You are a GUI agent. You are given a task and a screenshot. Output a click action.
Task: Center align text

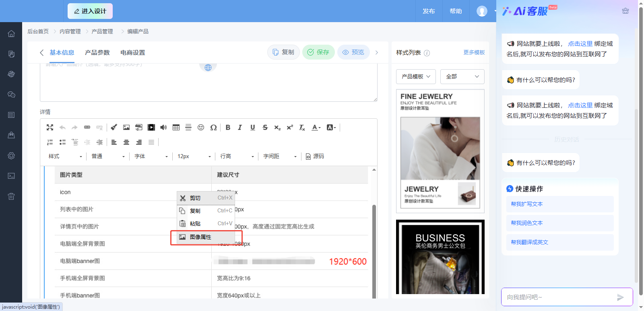tap(126, 142)
